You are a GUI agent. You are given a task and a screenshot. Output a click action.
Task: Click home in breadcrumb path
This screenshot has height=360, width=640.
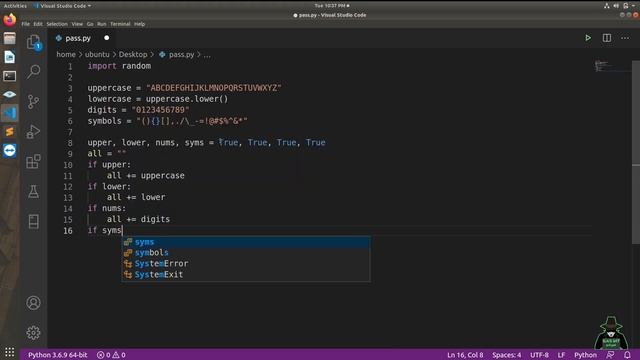point(66,54)
